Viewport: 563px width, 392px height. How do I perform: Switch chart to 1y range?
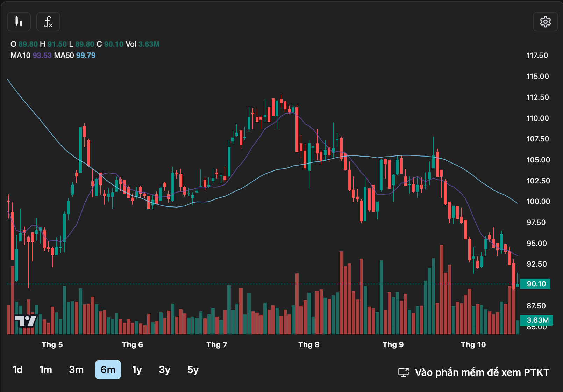(x=137, y=370)
